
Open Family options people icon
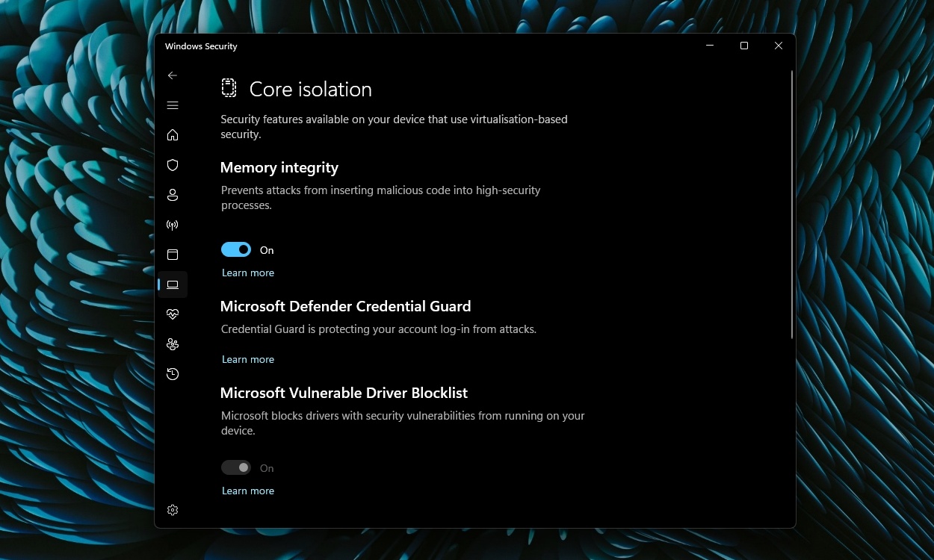point(173,344)
